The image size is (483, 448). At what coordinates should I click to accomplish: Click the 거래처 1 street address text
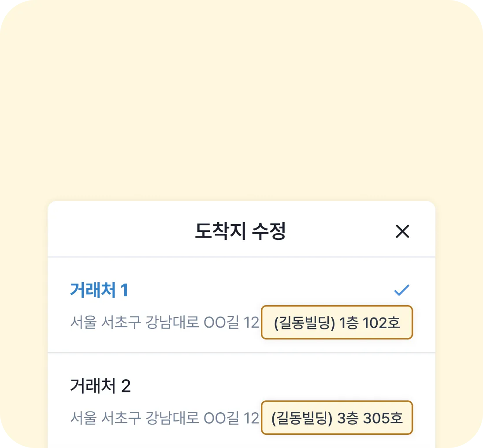coord(164,323)
